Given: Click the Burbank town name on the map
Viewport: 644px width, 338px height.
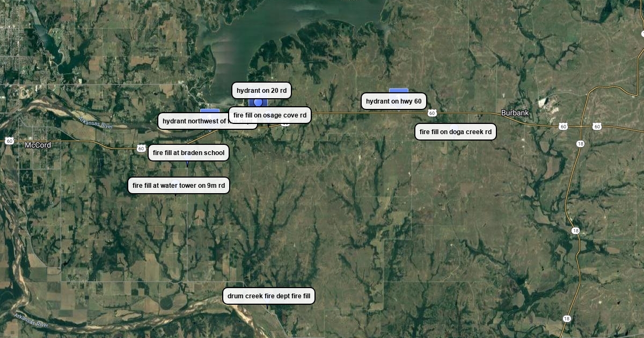Looking at the screenshot, I should click(x=515, y=113).
